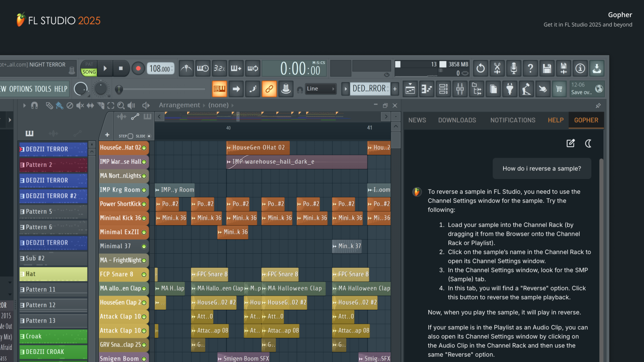
Task: Toggle the Channel Rack icon in the toolbar
Action: click(x=443, y=88)
